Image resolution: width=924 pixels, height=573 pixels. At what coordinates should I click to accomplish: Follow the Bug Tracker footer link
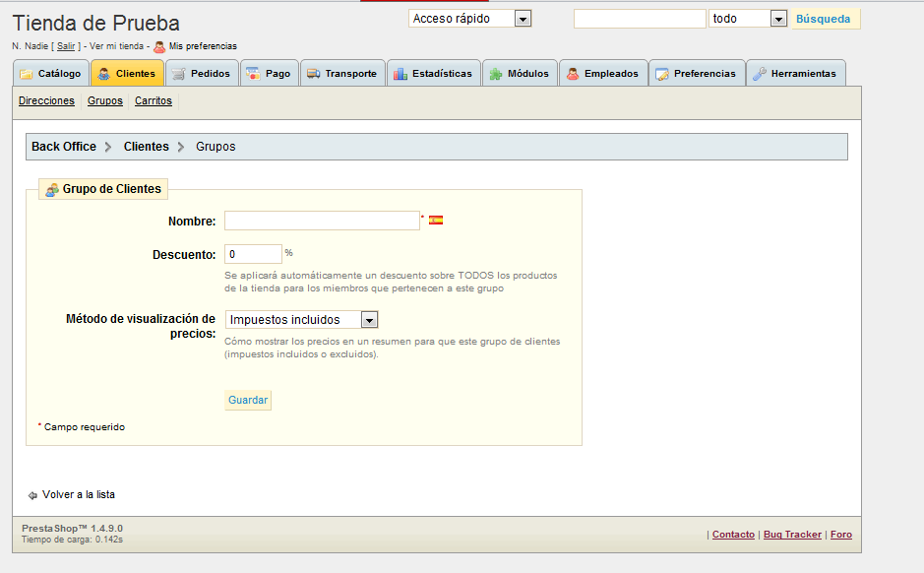(x=792, y=535)
